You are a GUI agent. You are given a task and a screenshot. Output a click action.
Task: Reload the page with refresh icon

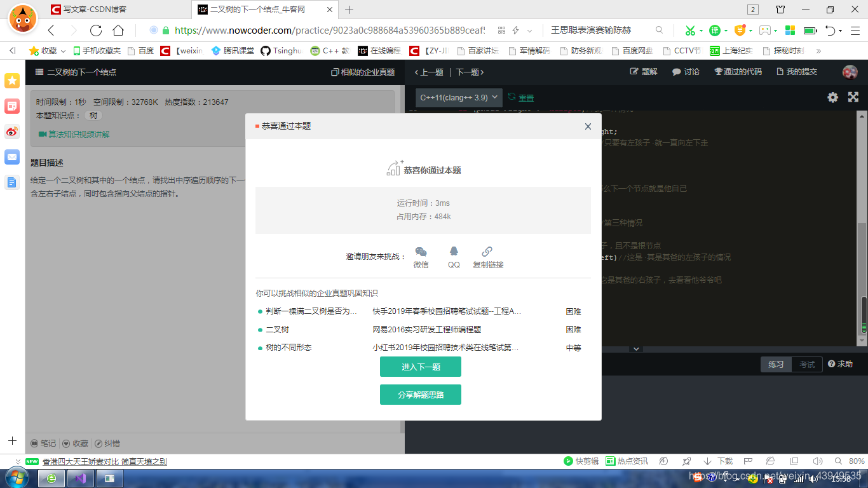coord(96,30)
